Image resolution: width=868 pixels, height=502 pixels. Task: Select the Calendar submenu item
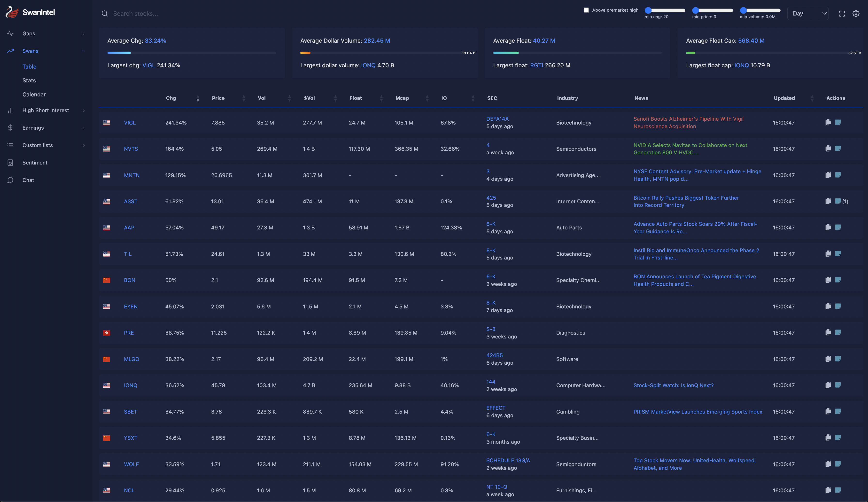click(34, 94)
